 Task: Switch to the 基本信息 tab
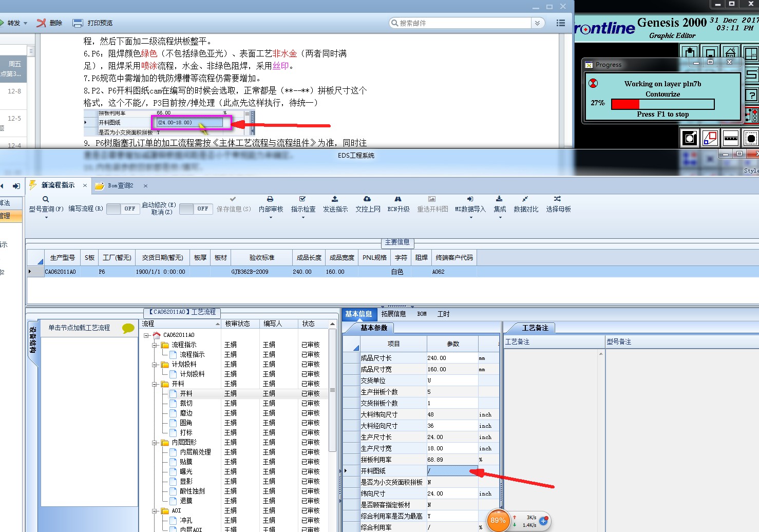358,314
